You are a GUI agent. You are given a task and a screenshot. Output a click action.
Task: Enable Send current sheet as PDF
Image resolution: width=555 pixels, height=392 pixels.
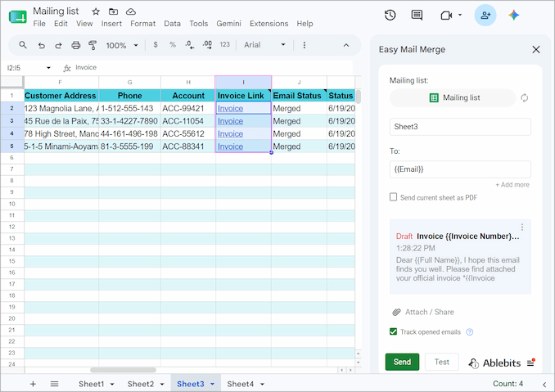[393, 196]
